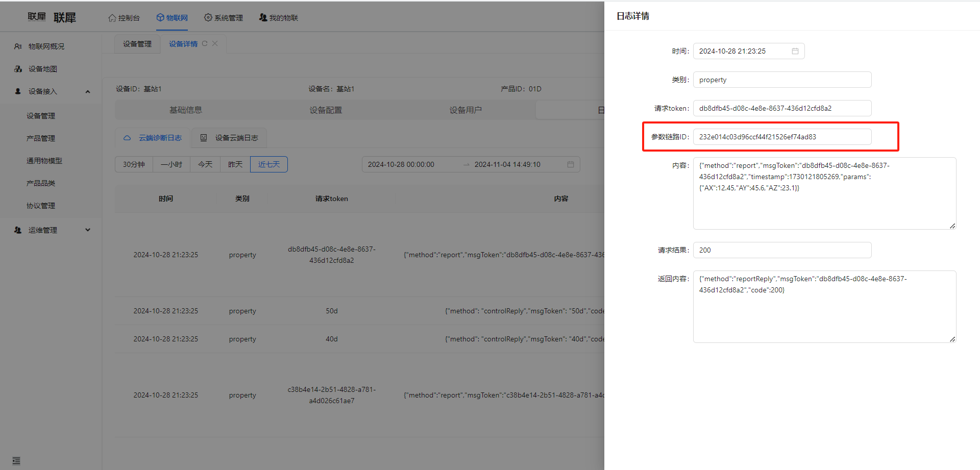Open 物联网概况 in the sidebar
Viewport: 980px width, 470px height.
coord(46,46)
